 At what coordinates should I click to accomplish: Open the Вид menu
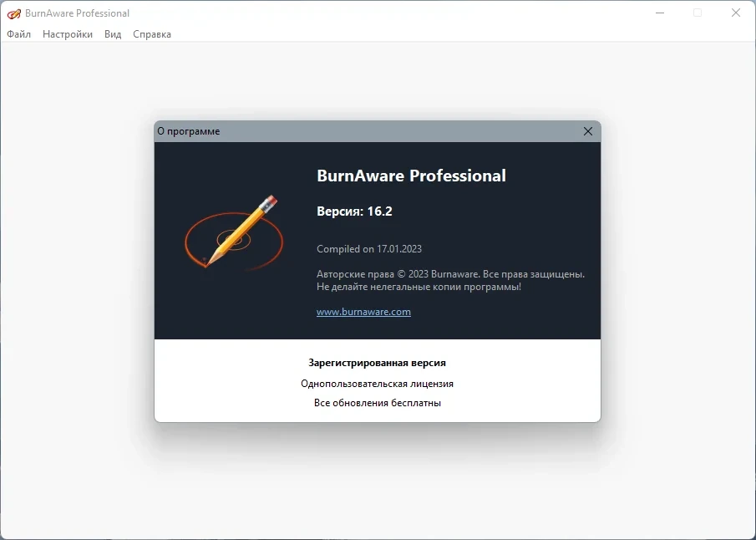113,34
